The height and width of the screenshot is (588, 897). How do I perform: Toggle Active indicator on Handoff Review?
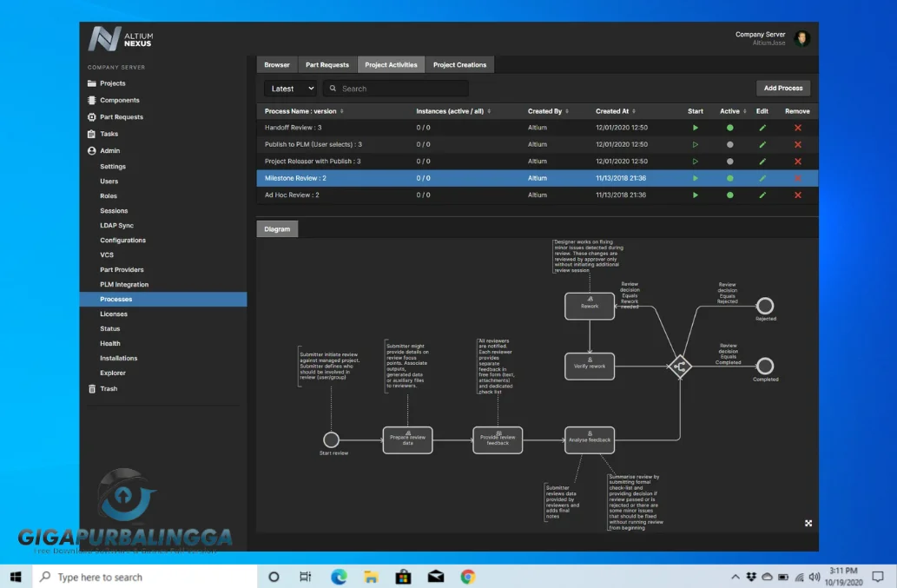(729, 128)
